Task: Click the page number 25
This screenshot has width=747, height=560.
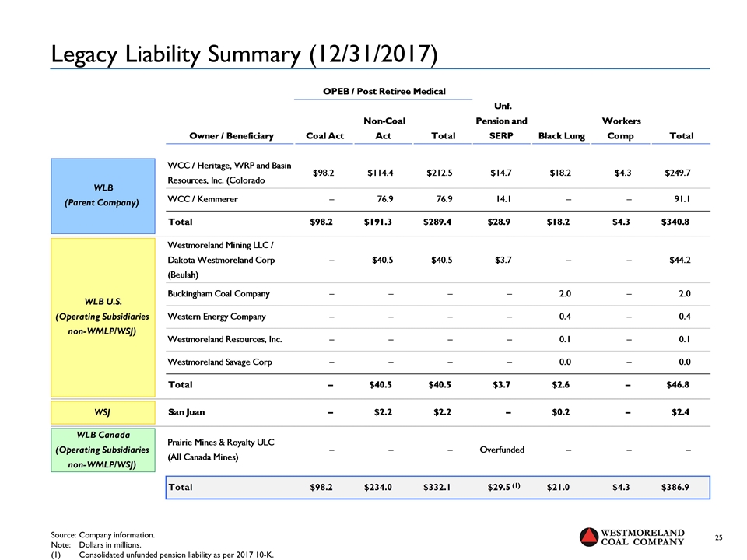Action: click(x=718, y=537)
